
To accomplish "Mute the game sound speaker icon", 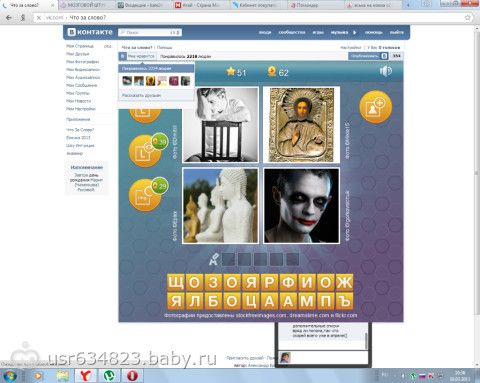I will (x=385, y=71).
